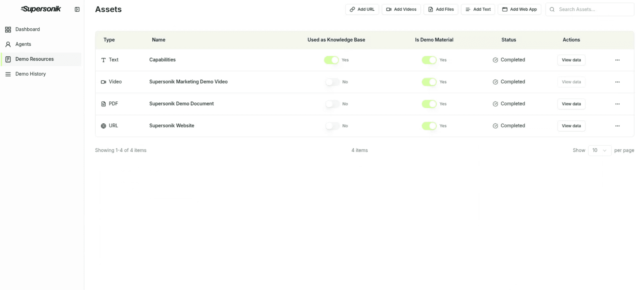This screenshot has height=290, width=644.
Task: Click the Add URL button
Action: [362, 9]
